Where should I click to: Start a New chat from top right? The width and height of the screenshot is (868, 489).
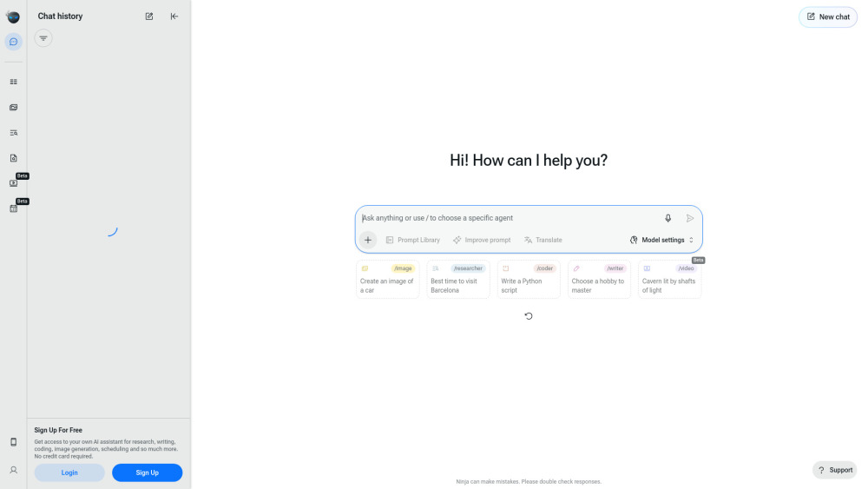tap(828, 17)
